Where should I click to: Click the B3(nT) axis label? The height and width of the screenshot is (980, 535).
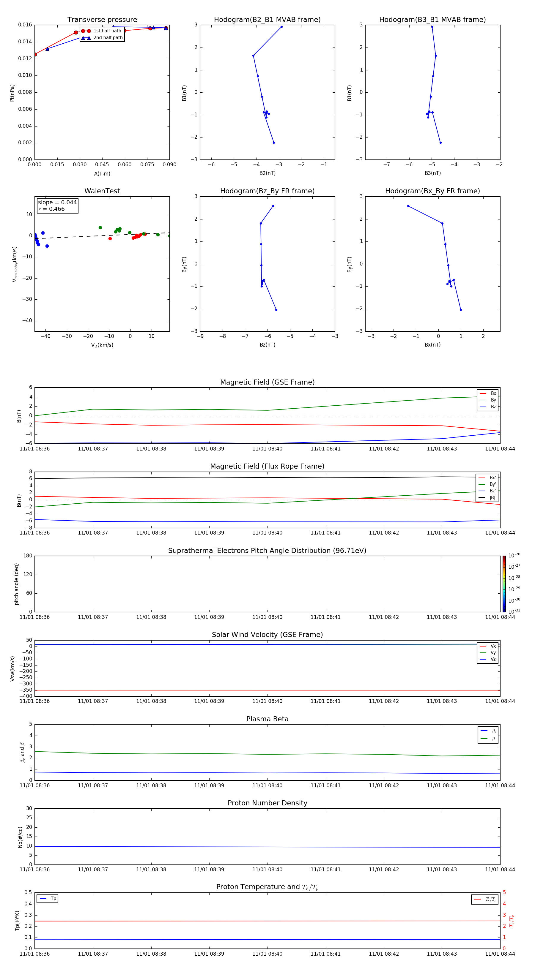pos(432,173)
